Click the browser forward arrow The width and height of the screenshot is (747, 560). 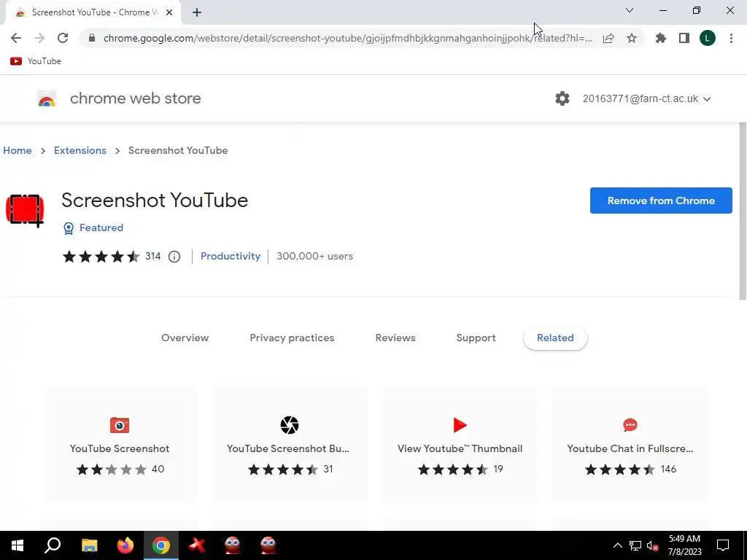[39, 38]
